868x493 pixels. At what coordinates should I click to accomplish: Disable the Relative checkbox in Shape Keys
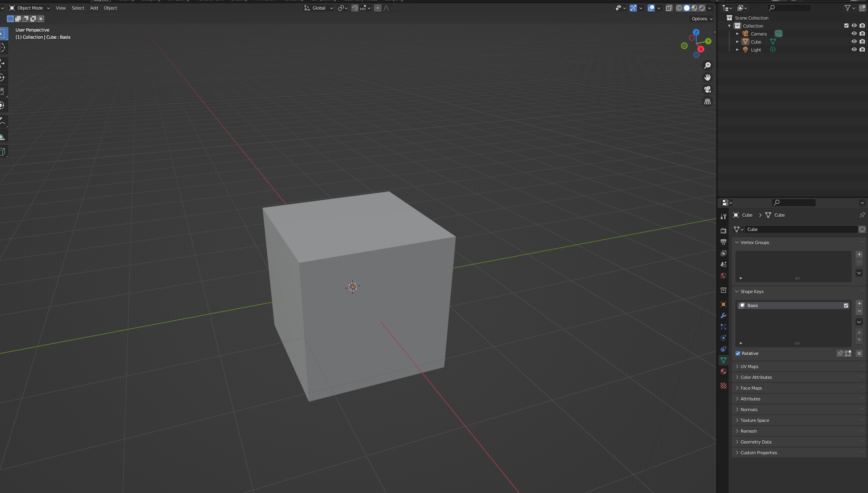pos(738,353)
